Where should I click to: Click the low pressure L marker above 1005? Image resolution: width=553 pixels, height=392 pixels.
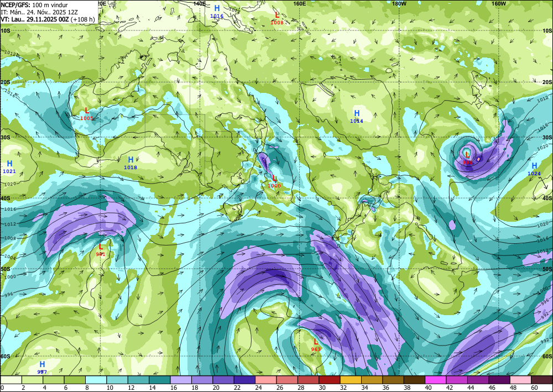(x=87, y=111)
